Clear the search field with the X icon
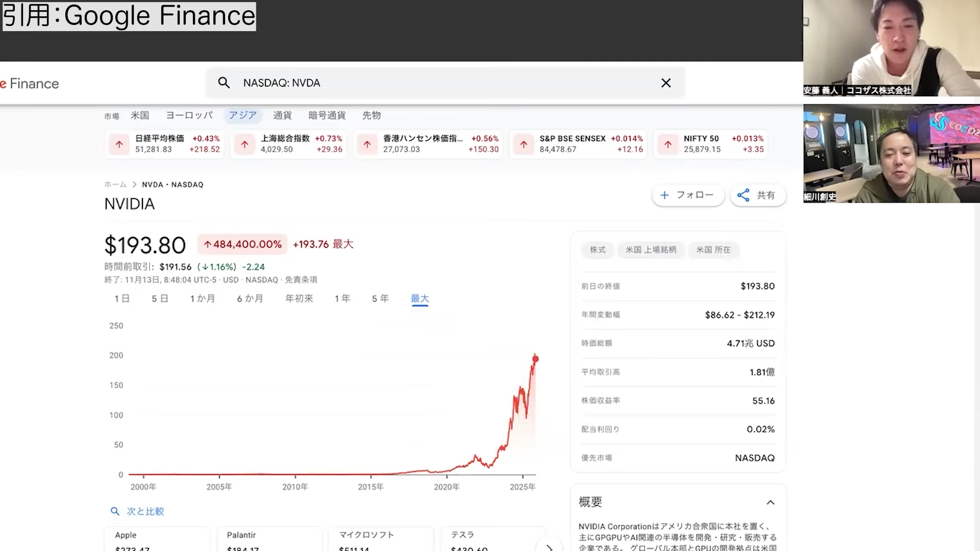Screen dimensions: 980x551 (x=666, y=83)
